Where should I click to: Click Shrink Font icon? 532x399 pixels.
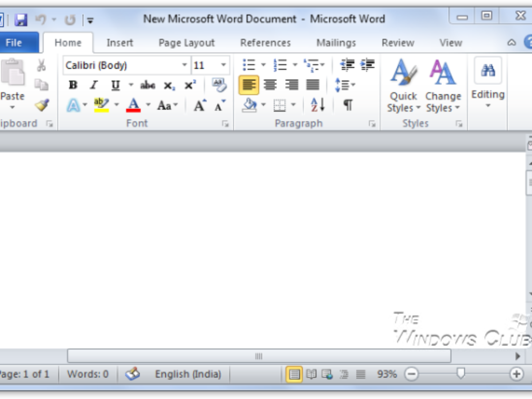[x=220, y=106]
